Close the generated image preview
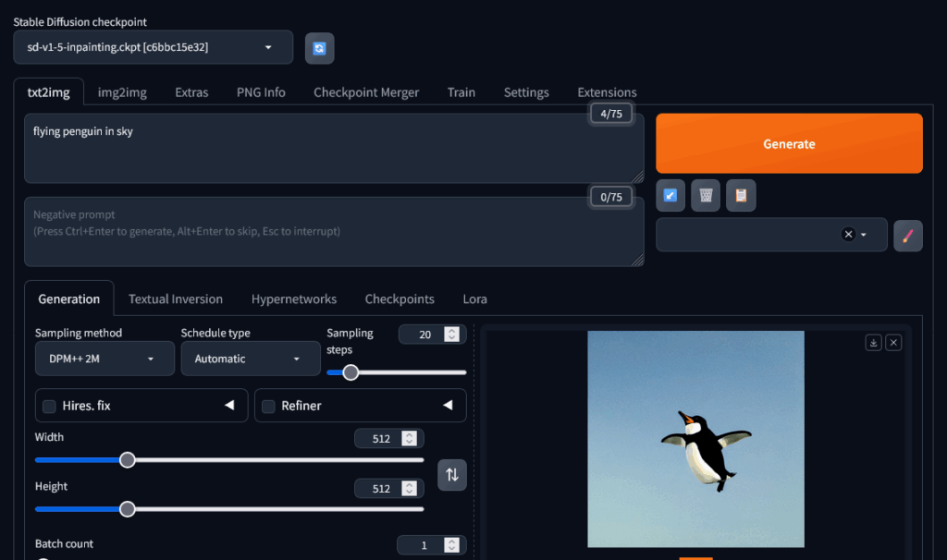The width and height of the screenshot is (947, 560). pyautogui.click(x=893, y=343)
